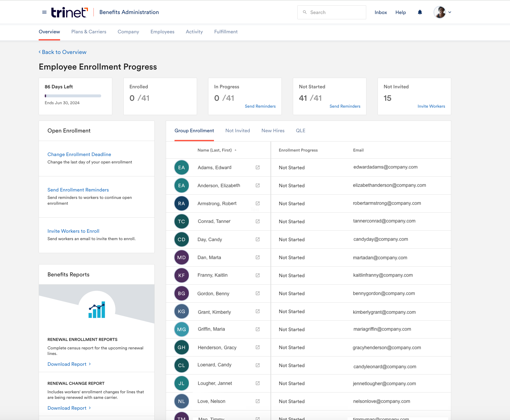Screen dimensions: 510x420
Task: Click Send Reminders under In Progress
Action: (x=260, y=106)
